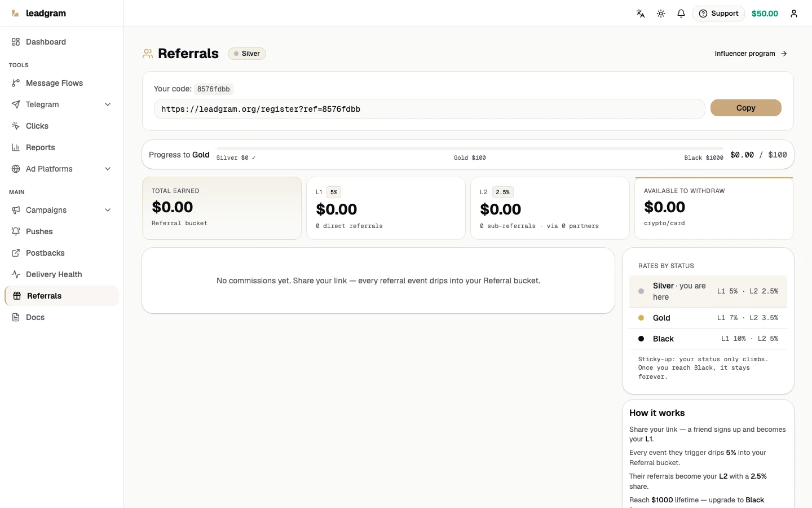
Task: Open the Pushes page
Action: pyautogui.click(x=61, y=231)
